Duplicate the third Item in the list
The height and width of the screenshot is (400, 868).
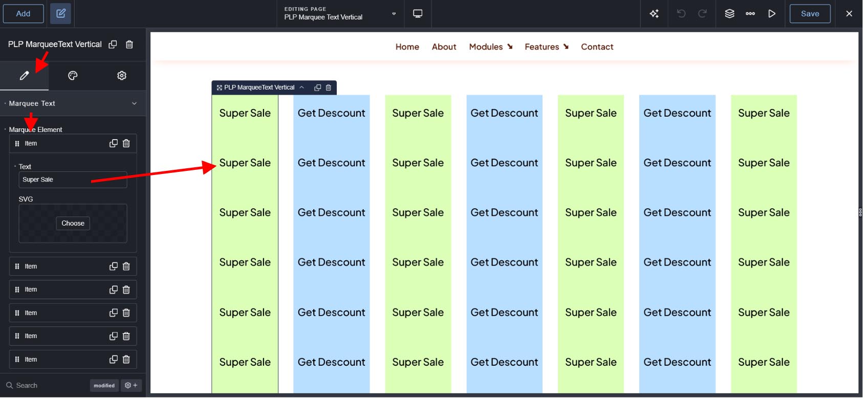114,290
